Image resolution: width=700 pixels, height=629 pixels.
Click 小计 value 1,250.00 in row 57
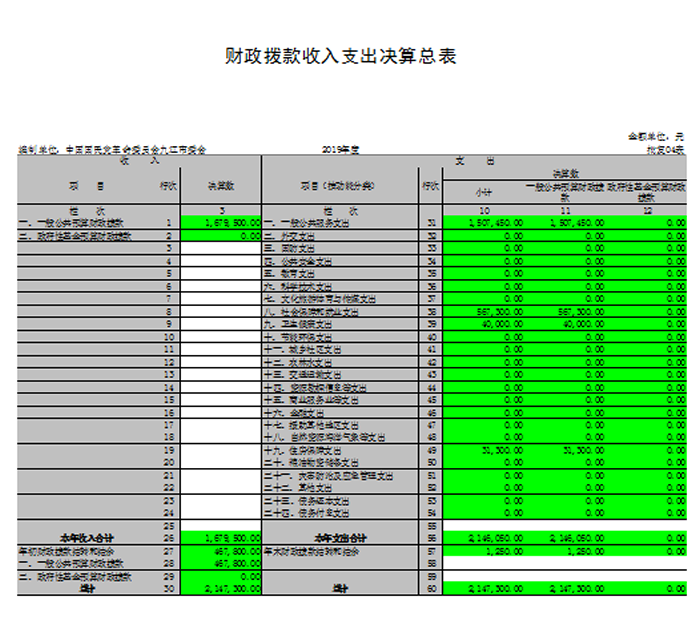[x=484, y=551]
